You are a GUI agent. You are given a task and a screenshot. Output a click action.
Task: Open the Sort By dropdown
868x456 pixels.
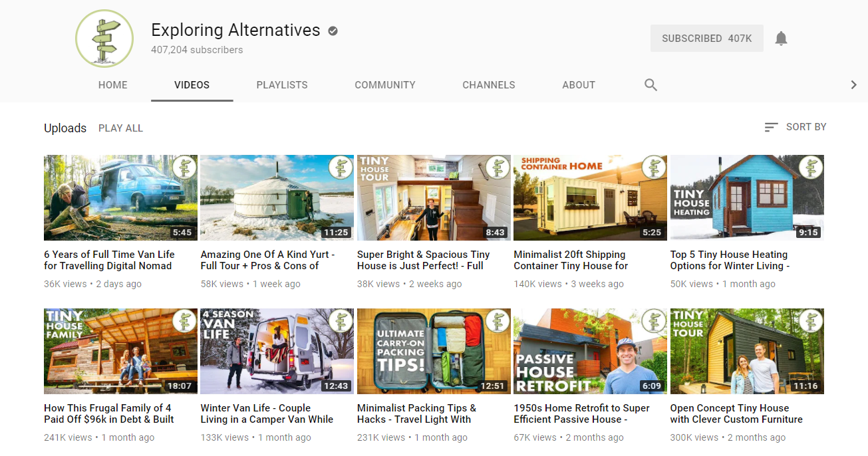(795, 127)
